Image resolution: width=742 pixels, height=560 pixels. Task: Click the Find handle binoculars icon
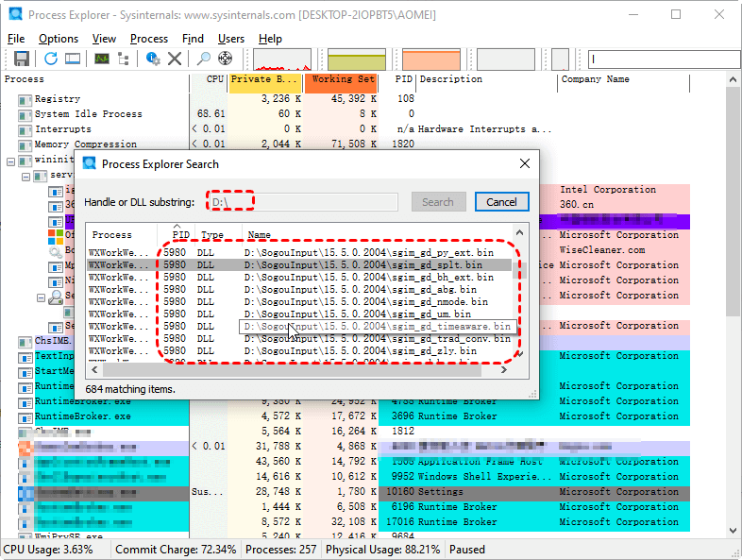coord(204,59)
